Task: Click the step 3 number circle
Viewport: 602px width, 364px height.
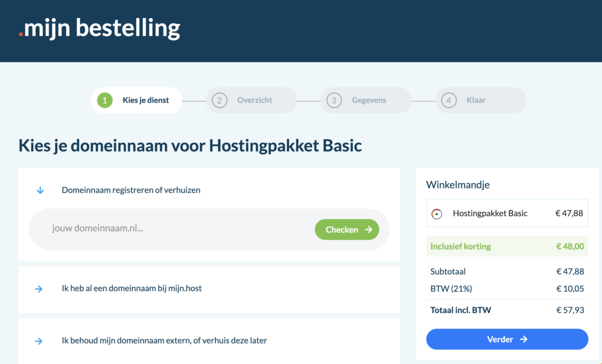Action: [334, 100]
